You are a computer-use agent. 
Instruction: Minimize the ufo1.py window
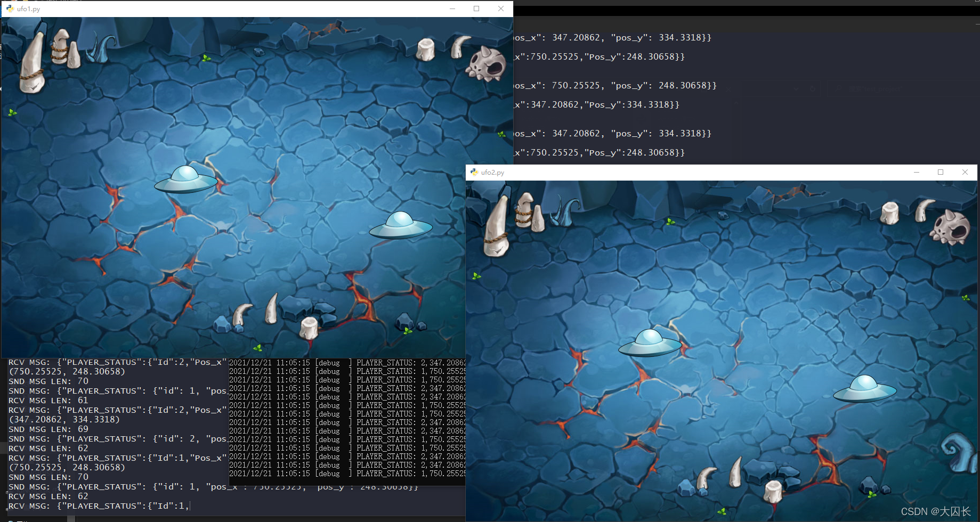pyautogui.click(x=452, y=9)
